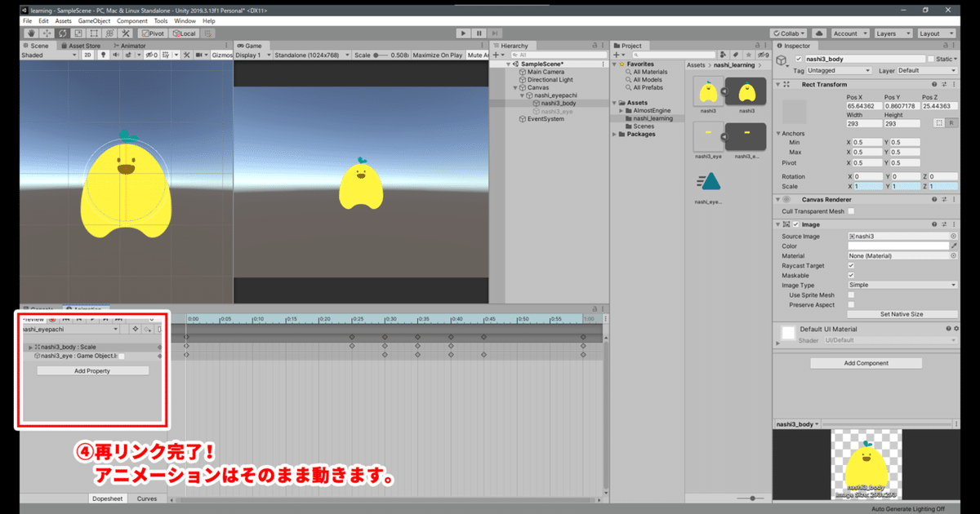Open the custom editor tools icon
Image resolution: width=980 pixels, height=514 pixels.
coord(125,33)
